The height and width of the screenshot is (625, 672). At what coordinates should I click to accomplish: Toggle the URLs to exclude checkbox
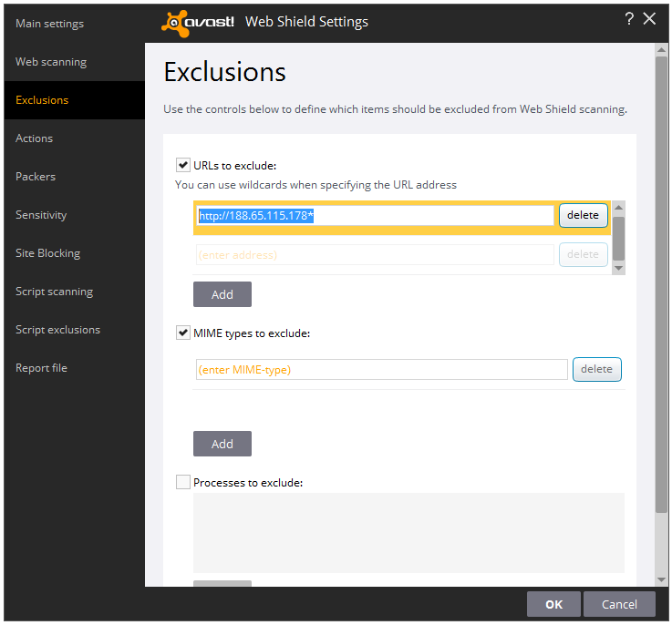click(x=183, y=165)
